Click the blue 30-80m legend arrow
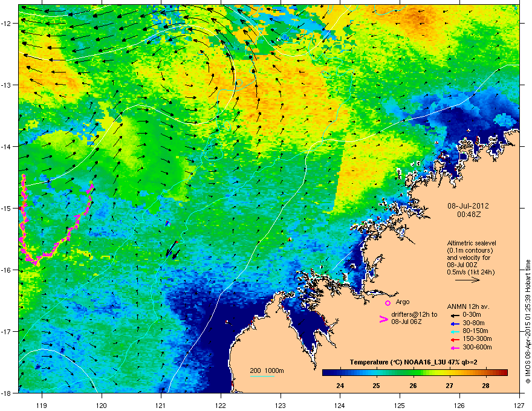The image size is (532, 411). (x=455, y=323)
